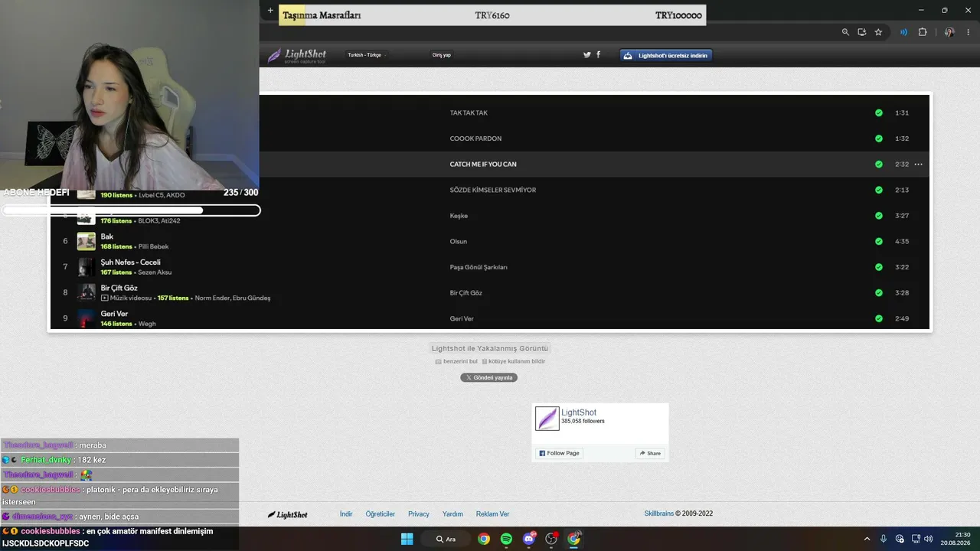Click the TAK TAK TAK track title
Viewport: 980px width, 551px height.
pos(469,113)
